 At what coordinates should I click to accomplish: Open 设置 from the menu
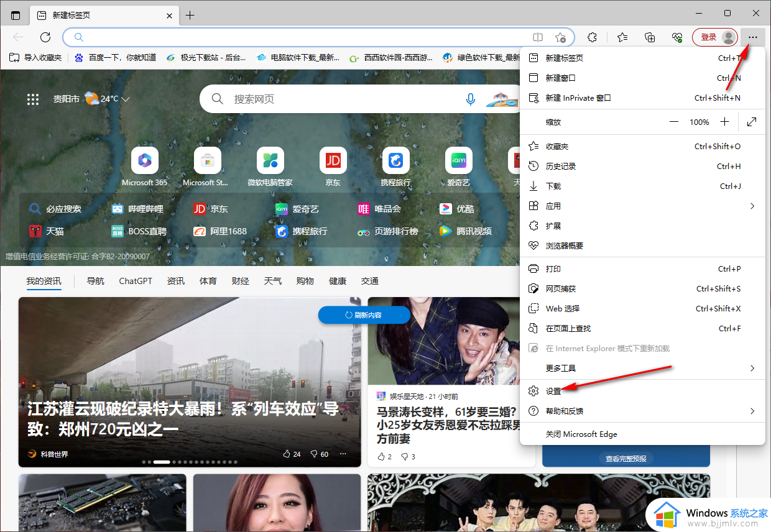tap(642, 391)
